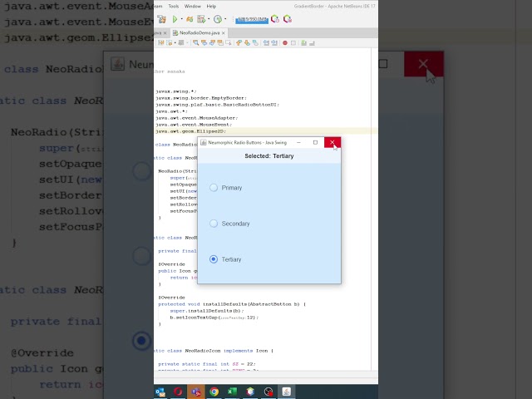Click the 'Tertiary' label text

pyautogui.click(x=231, y=259)
